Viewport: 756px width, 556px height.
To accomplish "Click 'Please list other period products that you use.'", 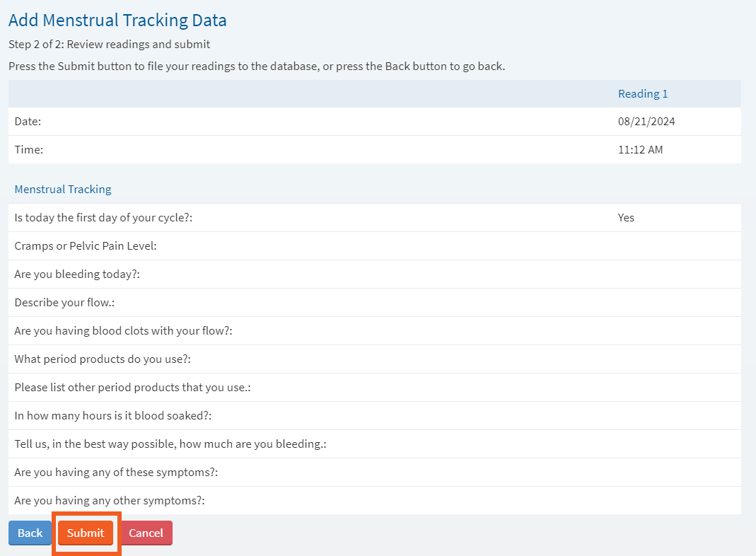I will (x=132, y=388).
